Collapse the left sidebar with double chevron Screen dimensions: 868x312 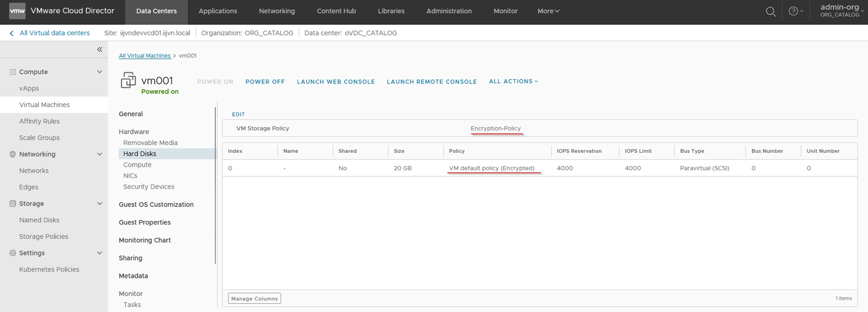point(99,49)
